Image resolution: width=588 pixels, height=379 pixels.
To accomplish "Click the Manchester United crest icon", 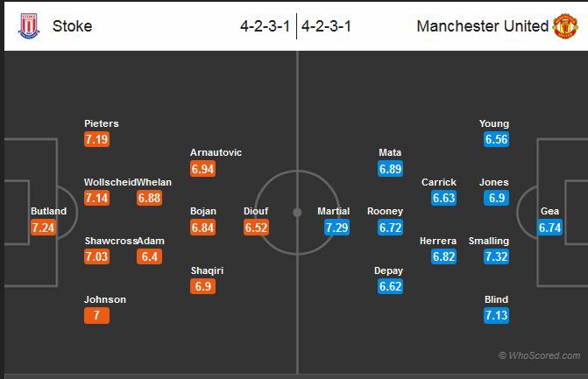I will (x=564, y=25).
